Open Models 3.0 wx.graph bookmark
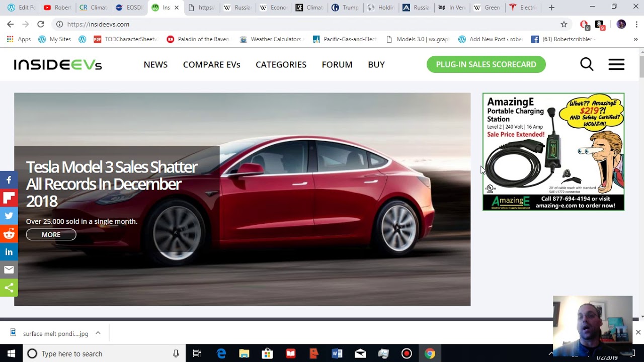This screenshot has height=362, width=644. [x=417, y=39]
